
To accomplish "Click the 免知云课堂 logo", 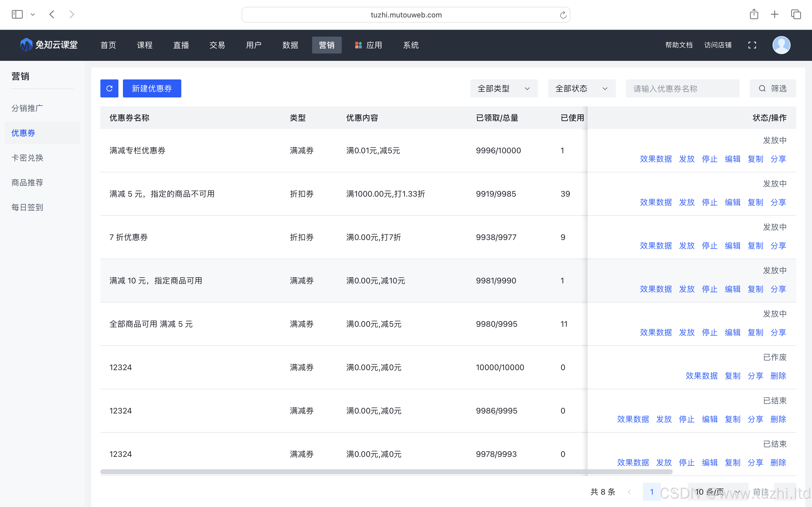I will tap(49, 45).
